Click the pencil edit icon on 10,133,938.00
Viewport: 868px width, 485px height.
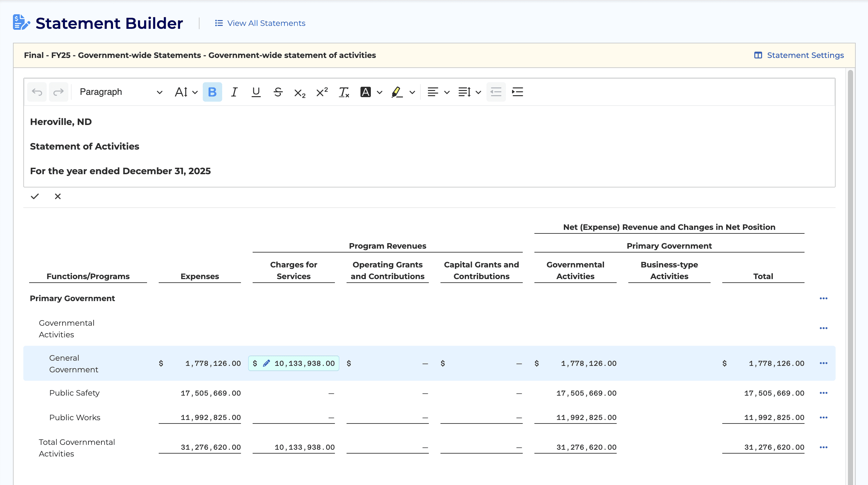tap(266, 363)
